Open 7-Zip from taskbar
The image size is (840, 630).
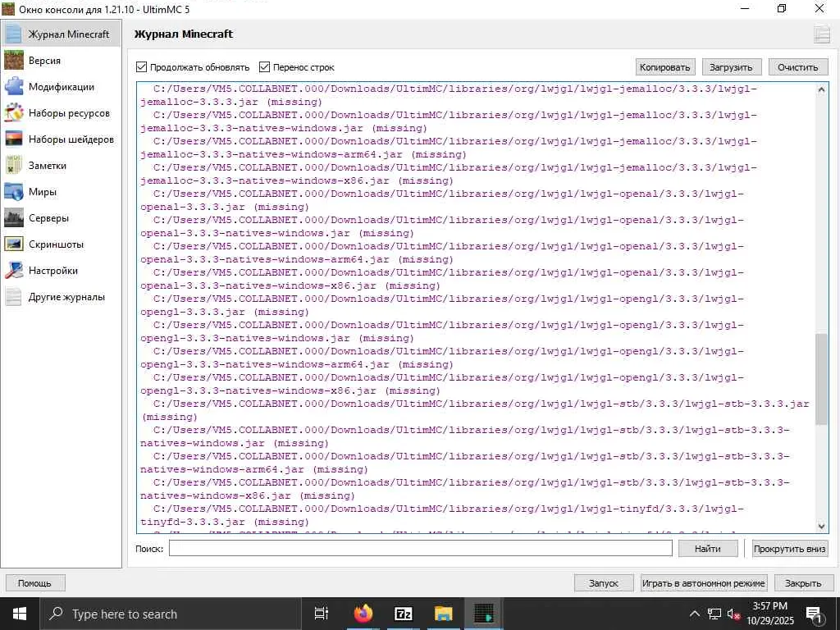tap(403, 614)
